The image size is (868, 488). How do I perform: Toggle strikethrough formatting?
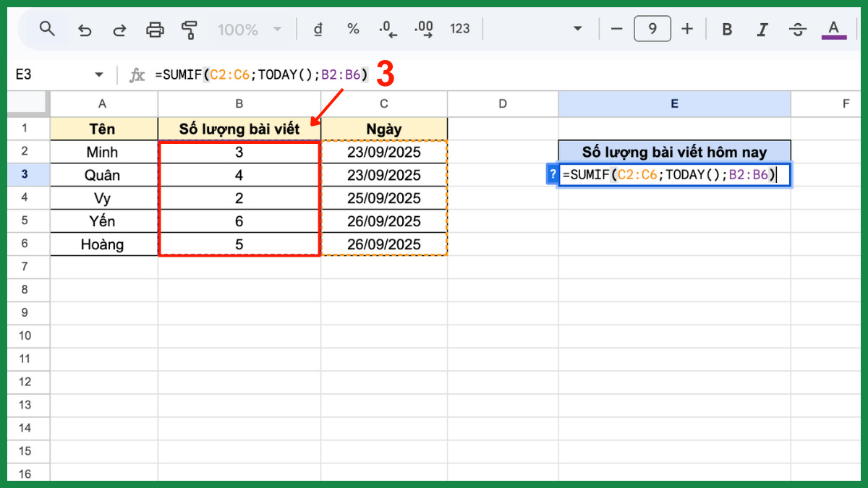point(798,30)
